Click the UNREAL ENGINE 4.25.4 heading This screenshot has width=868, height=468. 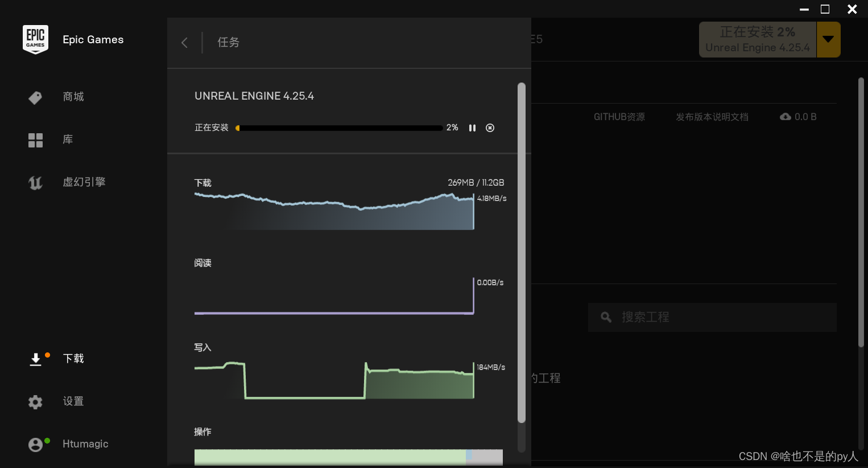254,96
